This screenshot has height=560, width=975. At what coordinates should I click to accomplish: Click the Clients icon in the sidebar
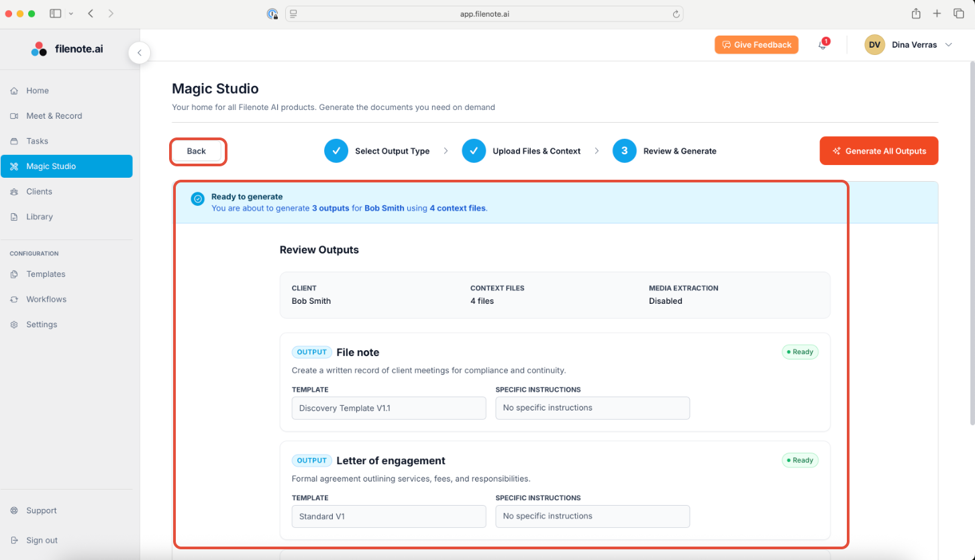(14, 192)
